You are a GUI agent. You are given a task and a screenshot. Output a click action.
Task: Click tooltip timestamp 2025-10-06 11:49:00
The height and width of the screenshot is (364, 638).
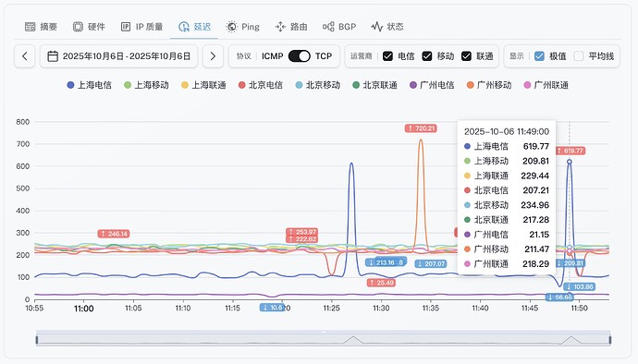coord(507,131)
